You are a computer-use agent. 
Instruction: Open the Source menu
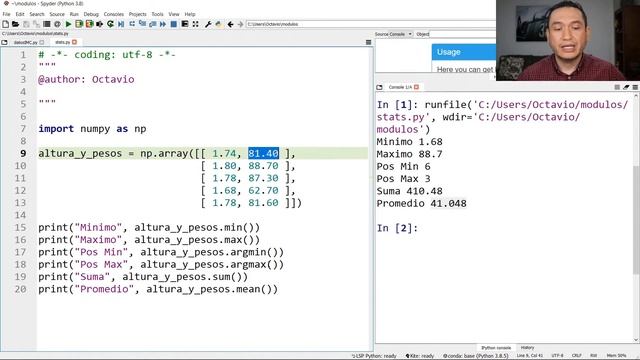pos(57,14)
